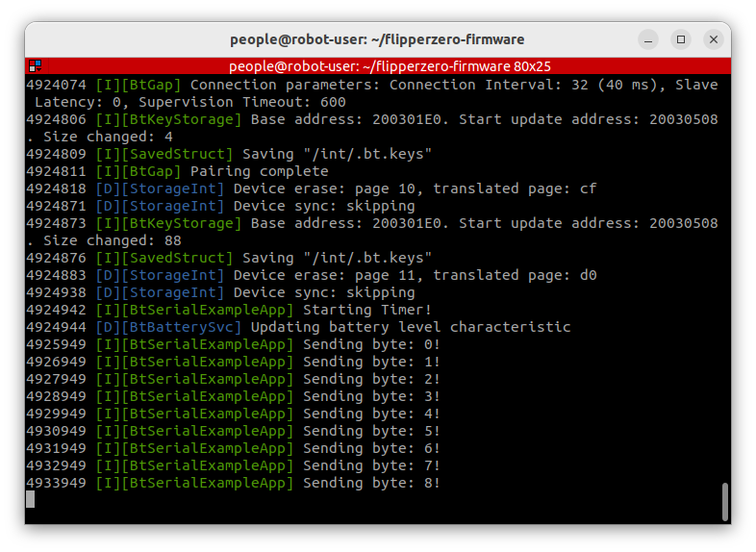Click the window title flipperzero-firmware
This screenshot has width=756, height=552.
click(x=377, y=39)
